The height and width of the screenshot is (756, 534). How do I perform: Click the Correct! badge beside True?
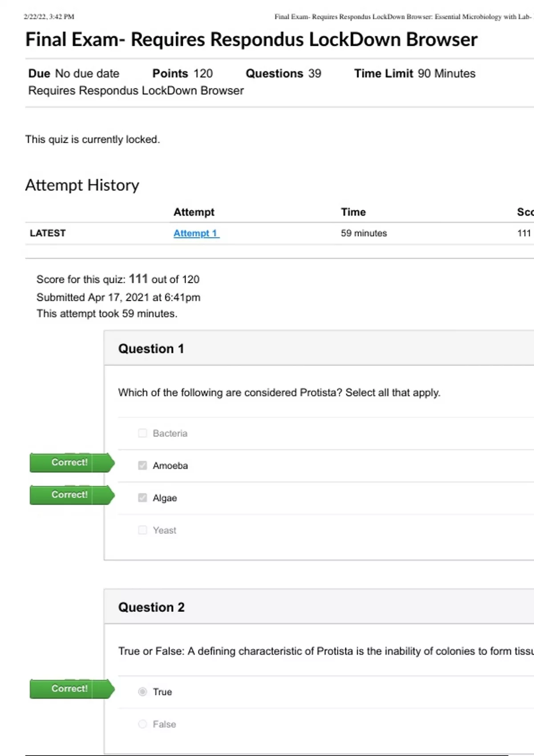click(x=70, y=689)
